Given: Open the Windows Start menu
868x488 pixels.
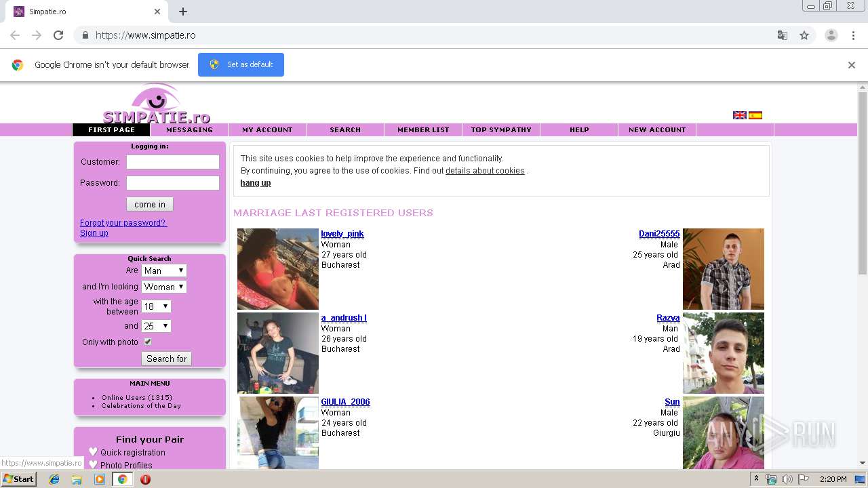Looking at the screenshot, I should point(18,479).
